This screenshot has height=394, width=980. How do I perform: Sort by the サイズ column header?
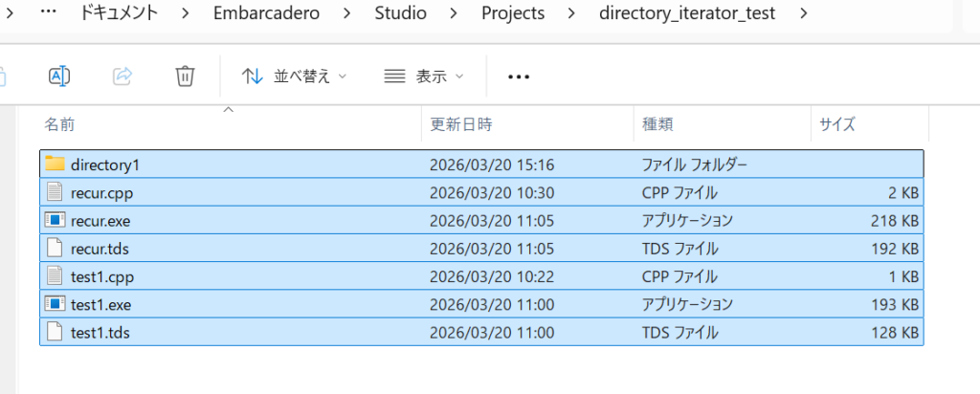836,124
